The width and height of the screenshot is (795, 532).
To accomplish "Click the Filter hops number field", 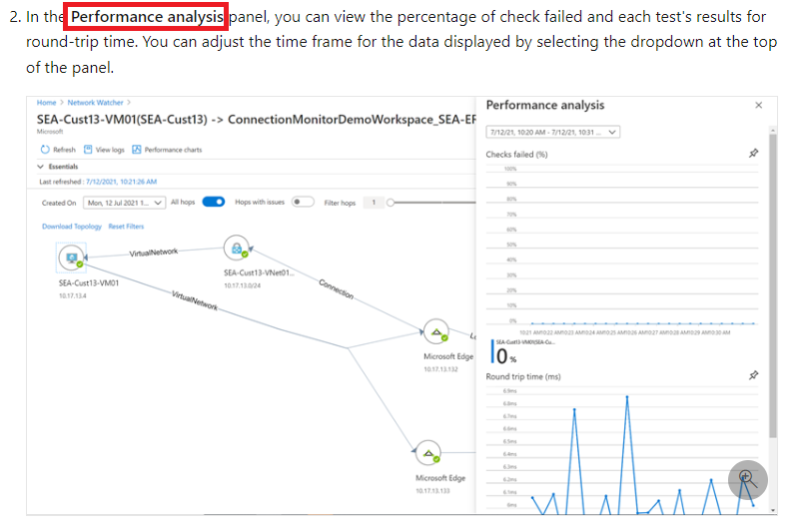I will point(374,203).
